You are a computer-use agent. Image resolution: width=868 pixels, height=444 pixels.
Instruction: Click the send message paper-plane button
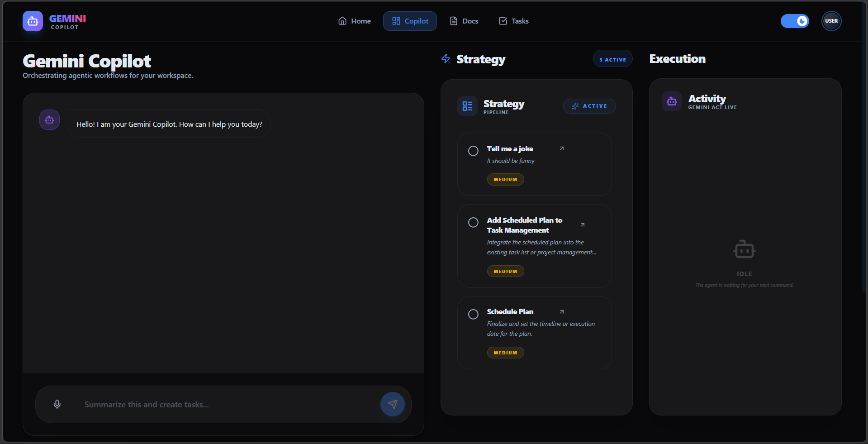pyautogui.click(x=393, y=404)
